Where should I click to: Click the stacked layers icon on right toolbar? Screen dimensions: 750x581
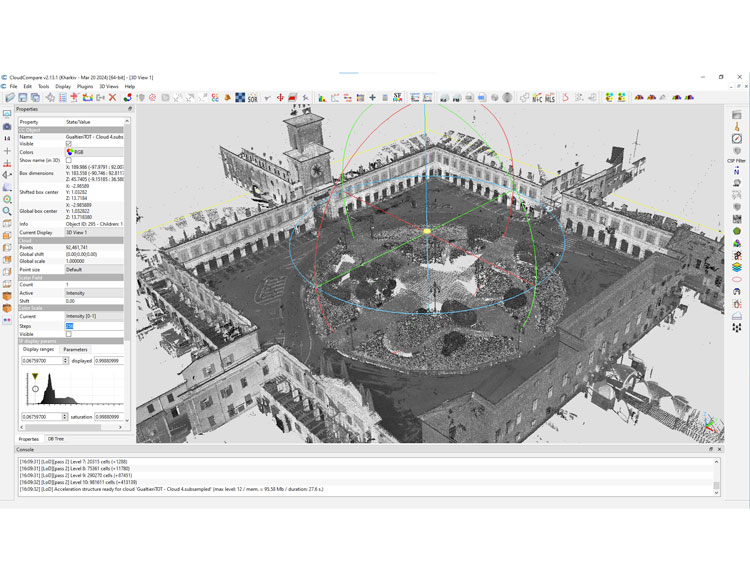point(737,267)
